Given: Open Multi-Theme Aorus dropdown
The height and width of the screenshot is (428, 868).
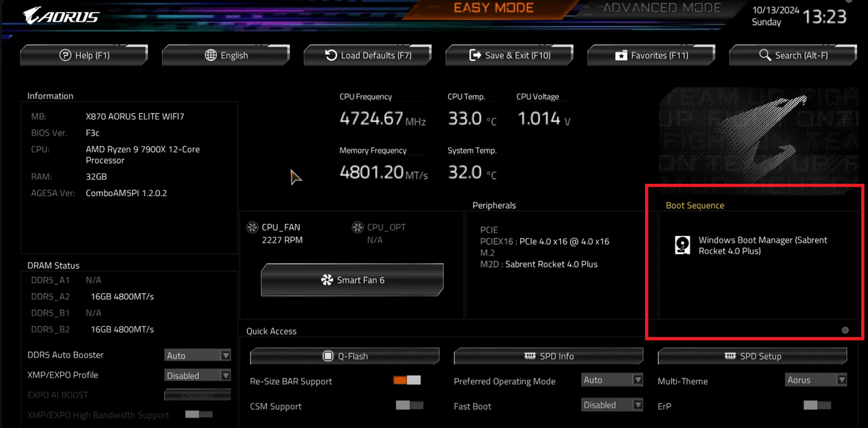Looking at the screenshot, I should coord(816,380).
